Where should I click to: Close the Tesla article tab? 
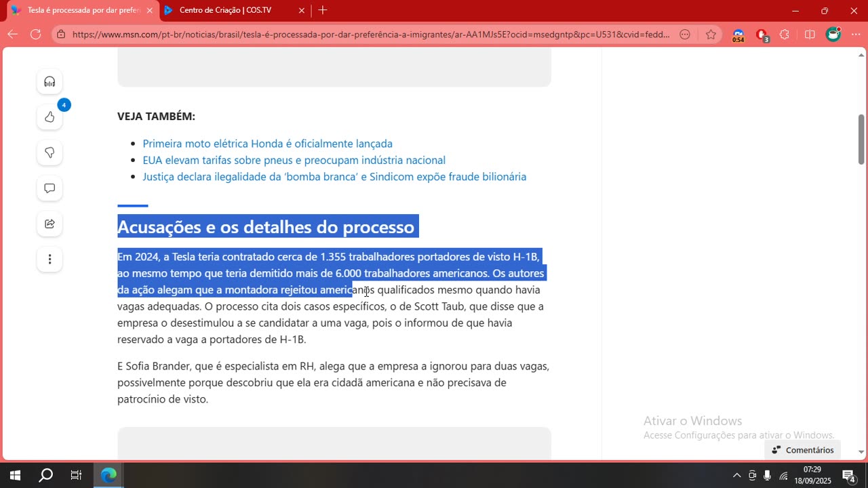(x=149, y=10)
